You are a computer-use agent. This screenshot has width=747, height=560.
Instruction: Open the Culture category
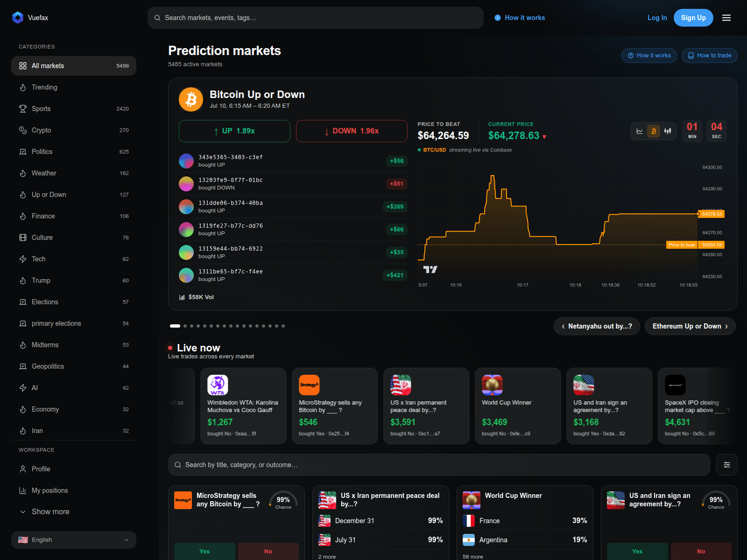tap(74, 238)
